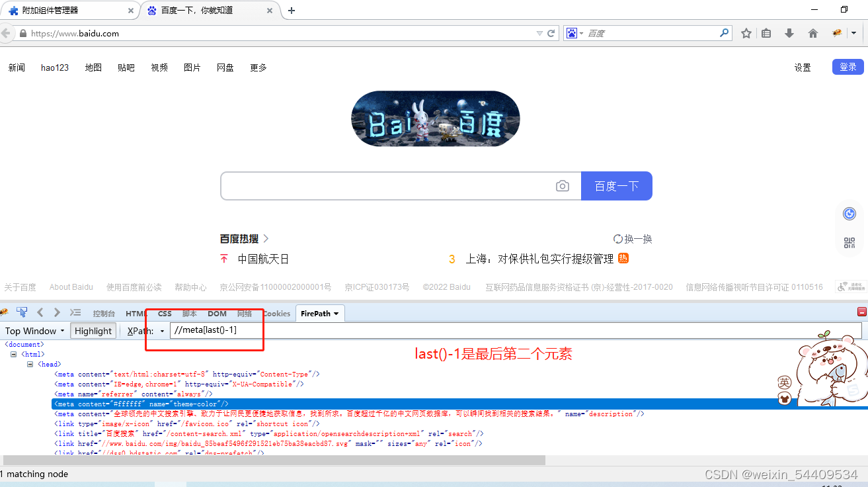The height and width of the screenshot is (487, 868).
Task: Open the Firebug toolbar button dropdown arrow
Action: pos(853,33)
